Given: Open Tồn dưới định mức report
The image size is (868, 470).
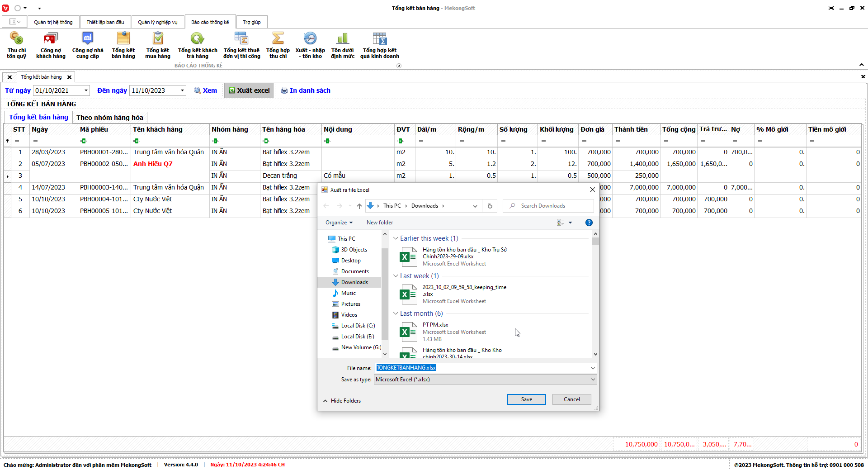Looking at the screenshot, I should [x=343, y=45].
